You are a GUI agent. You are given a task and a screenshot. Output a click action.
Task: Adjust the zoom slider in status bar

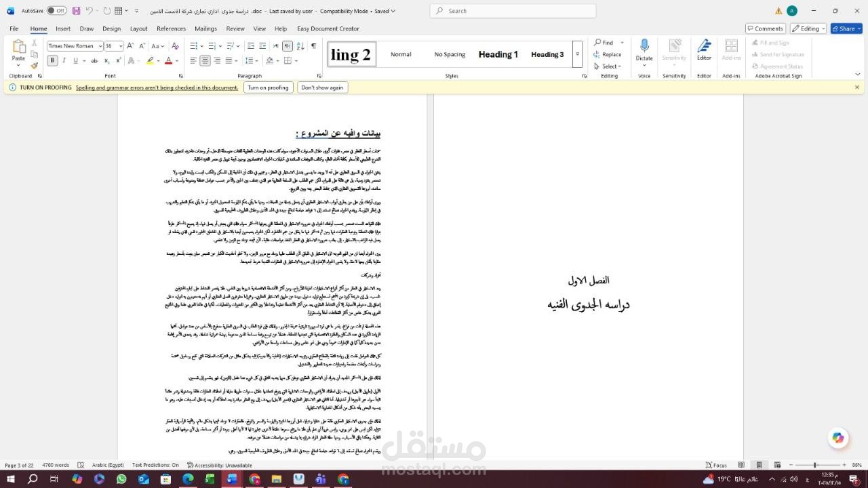814,465
